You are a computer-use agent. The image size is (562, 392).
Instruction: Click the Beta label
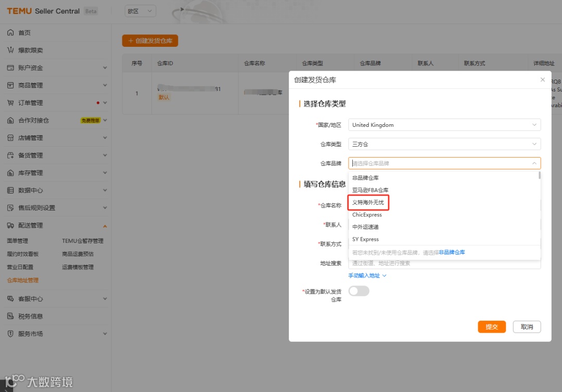pyautogui.click(x=91, y=11)
